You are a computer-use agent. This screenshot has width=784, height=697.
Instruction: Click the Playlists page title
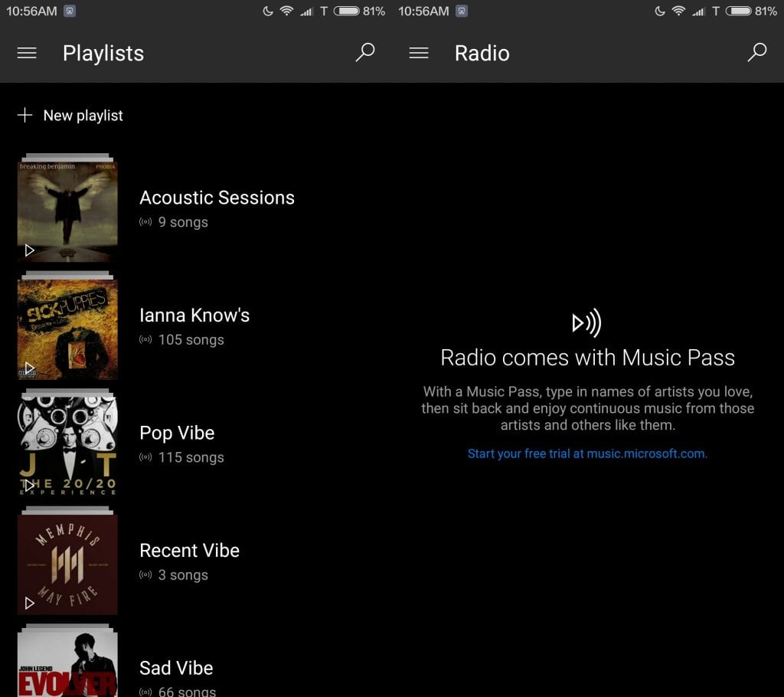[x=103, y=54]
